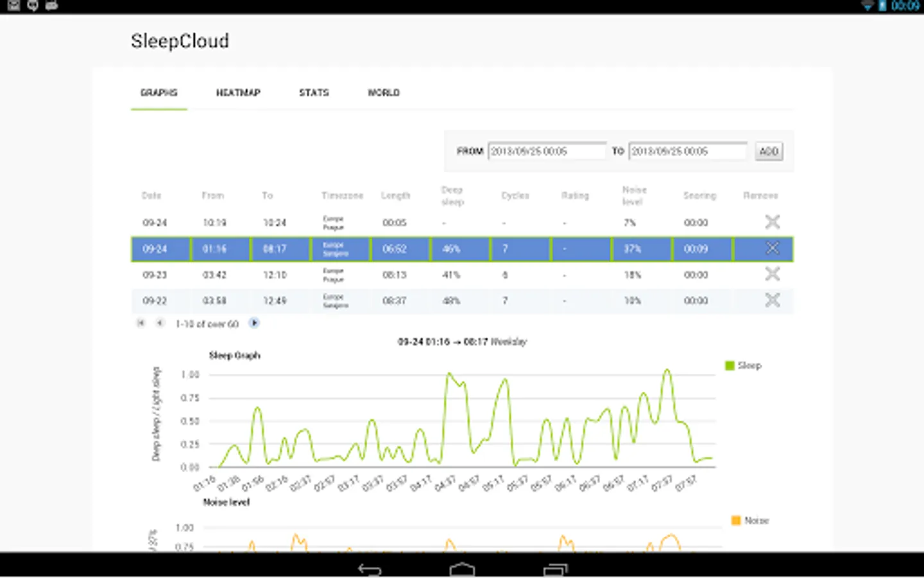Select the 09-23 03:42 sleep row
This screenshot has width=924, height=578.
462,274
